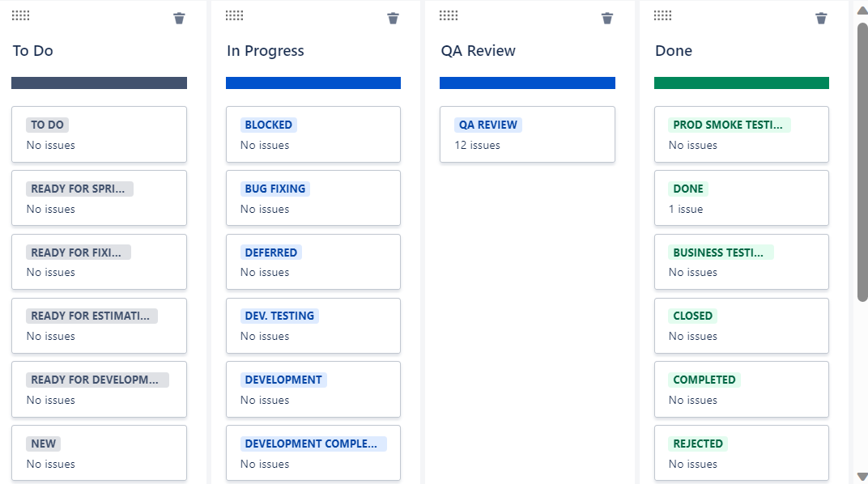Click the To Do column title to rename it
This screenshot has width=868, height=484.
32,50
